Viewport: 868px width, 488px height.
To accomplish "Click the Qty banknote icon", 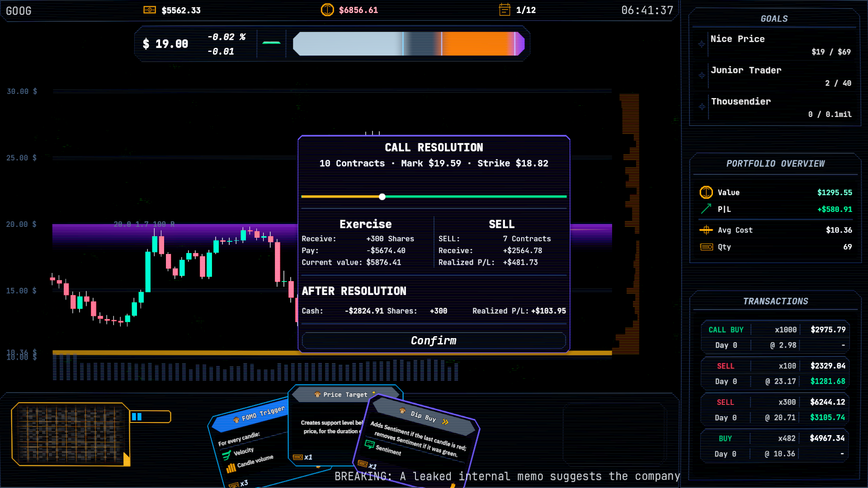I will [706, 247].
